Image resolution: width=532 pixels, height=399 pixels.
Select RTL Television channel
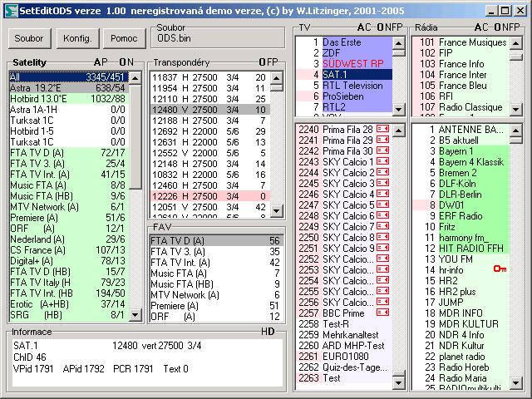click(344, 86)
